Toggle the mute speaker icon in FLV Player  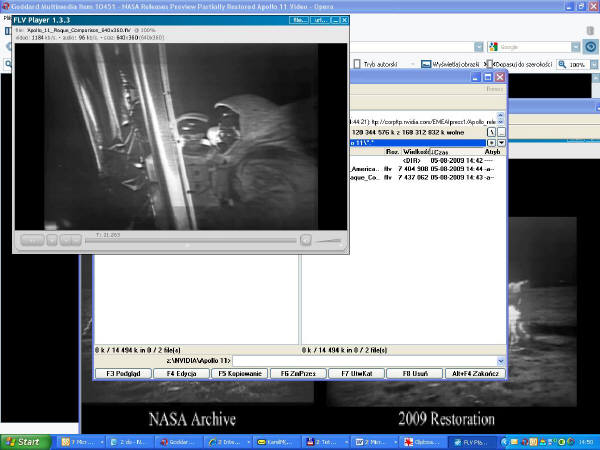306,240
